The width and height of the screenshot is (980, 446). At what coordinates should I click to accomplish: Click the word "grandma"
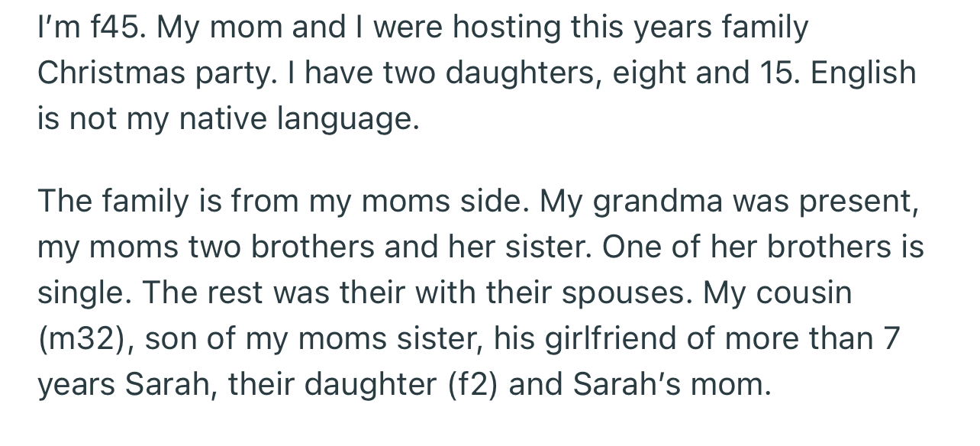(657, 201)
